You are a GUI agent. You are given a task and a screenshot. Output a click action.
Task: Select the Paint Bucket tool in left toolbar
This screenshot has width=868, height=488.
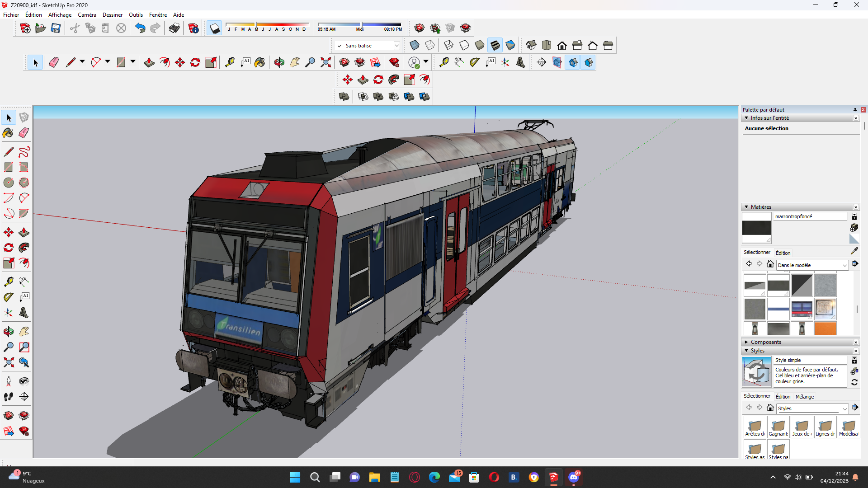click(8, 133)
